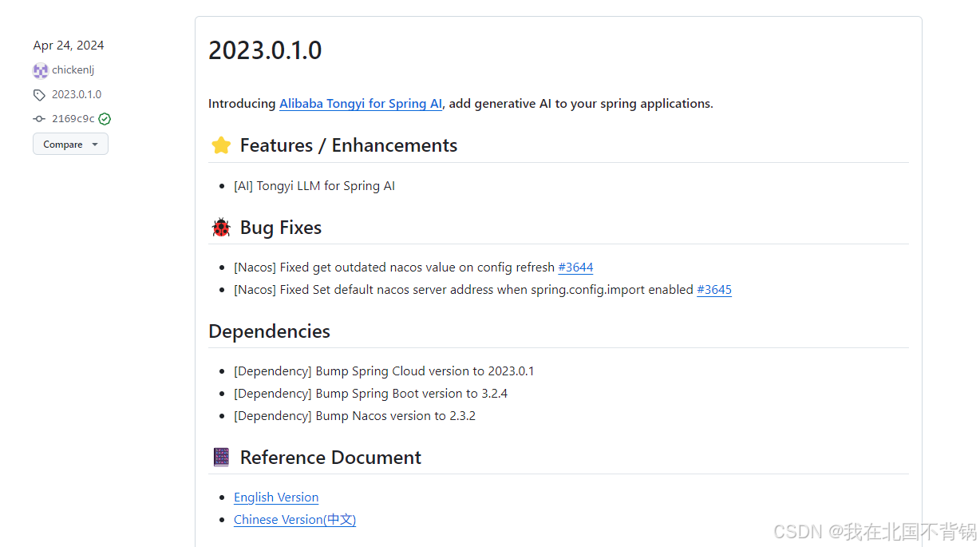Click the commit icon beside 2169c9c
This screenshot has height=547, width=980.
tap(39, 119)
